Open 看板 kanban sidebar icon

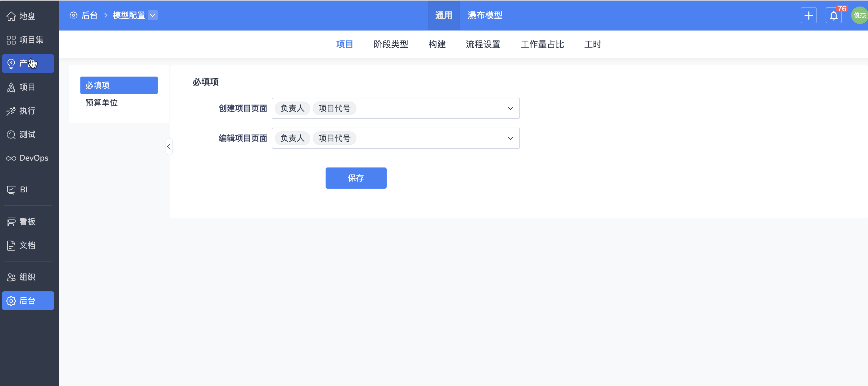11,222
